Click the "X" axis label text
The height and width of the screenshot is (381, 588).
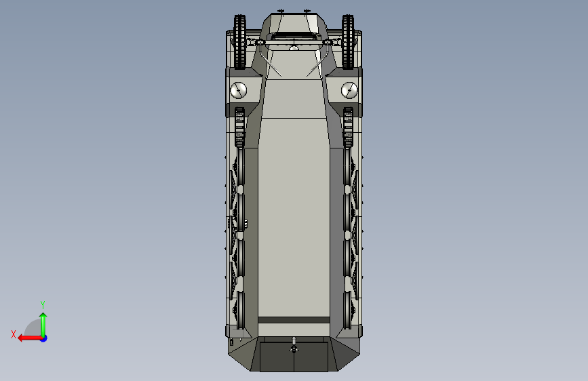[x=14, y=334]
